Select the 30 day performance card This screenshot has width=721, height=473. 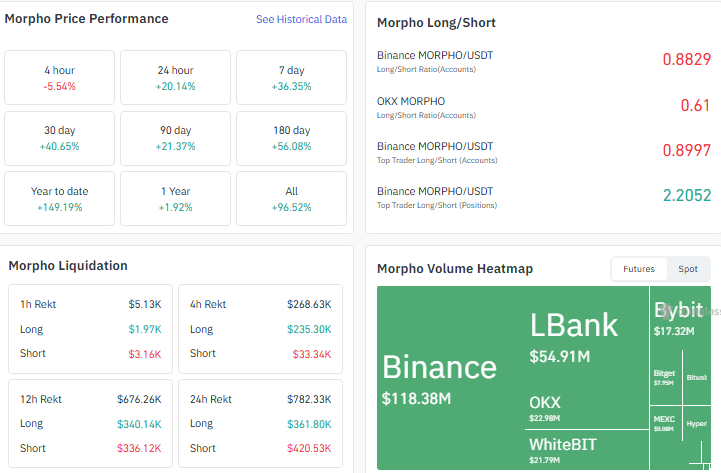[59, 138]
